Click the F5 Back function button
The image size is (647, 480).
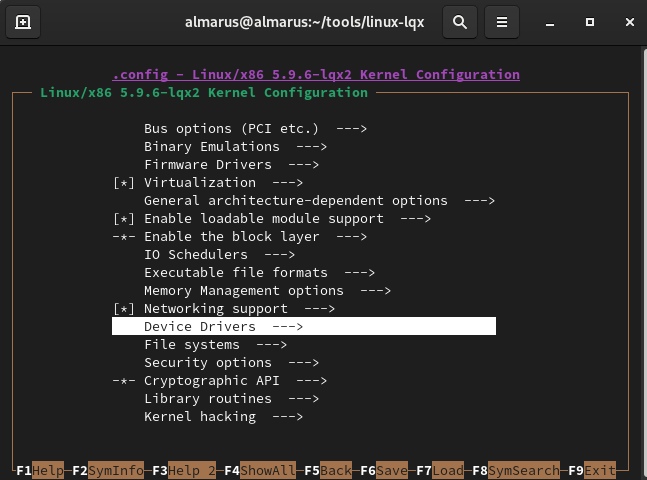[x=328, y=470]
